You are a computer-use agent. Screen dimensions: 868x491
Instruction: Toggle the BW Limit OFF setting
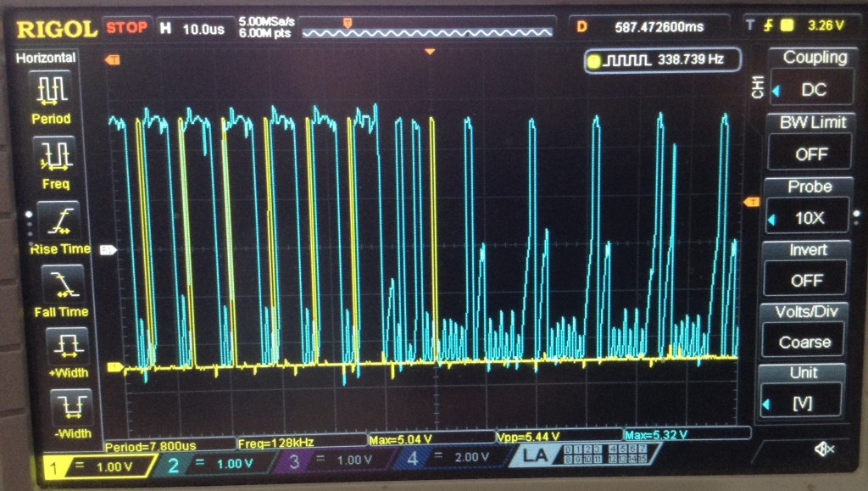[x=811, y=154]
